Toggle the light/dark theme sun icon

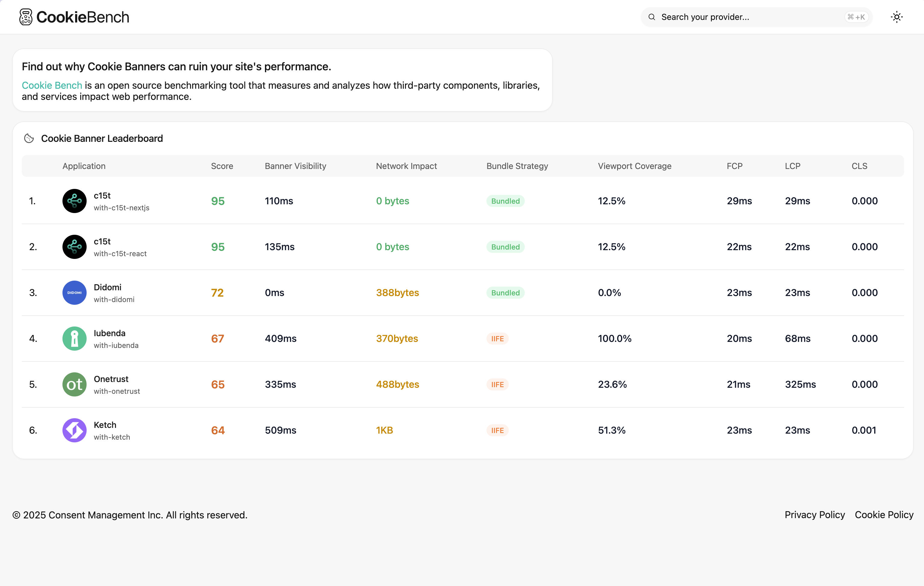click(x=897, y=17)
